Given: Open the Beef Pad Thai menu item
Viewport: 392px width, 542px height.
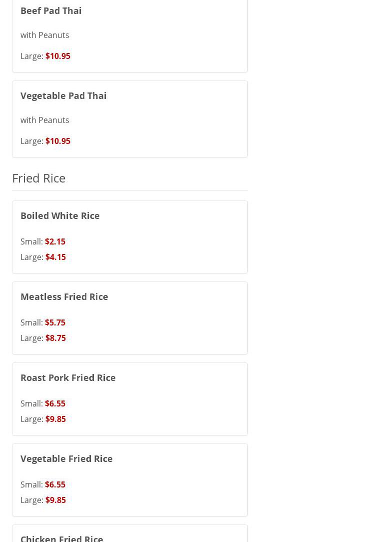Looking at the screenshot, I should [51, 10].
